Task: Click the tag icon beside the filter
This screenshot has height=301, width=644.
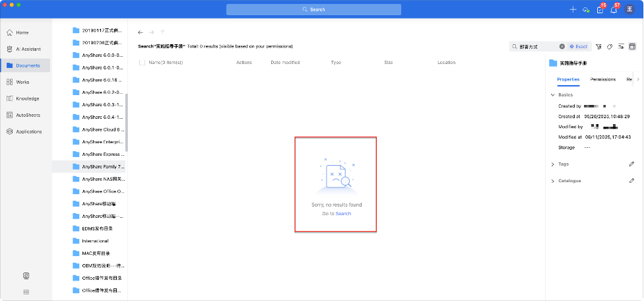Action: [610, 47]
